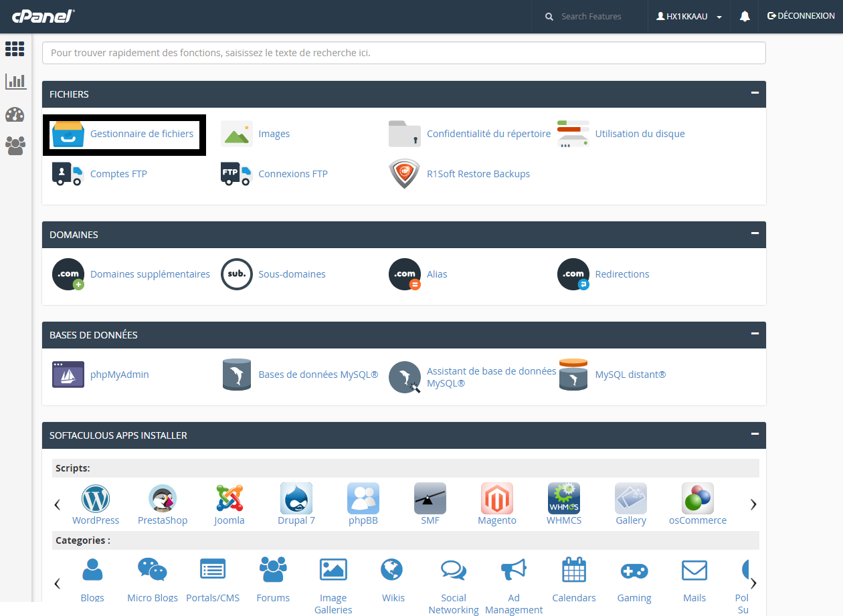This screenshot has height=616, width=843.
Task: Collapse the Softaculous Apps Installer section
Action: point(755,433)
